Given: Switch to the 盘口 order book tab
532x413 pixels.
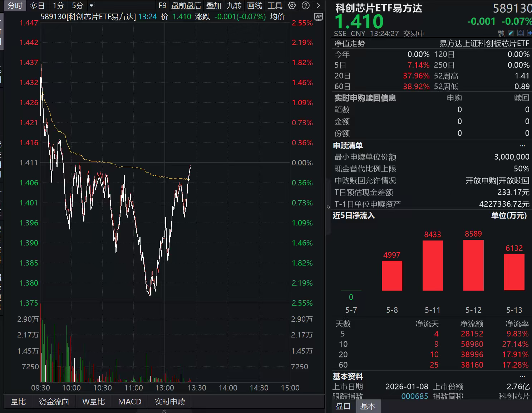Looking at the screenshot, I should (343, 406).
